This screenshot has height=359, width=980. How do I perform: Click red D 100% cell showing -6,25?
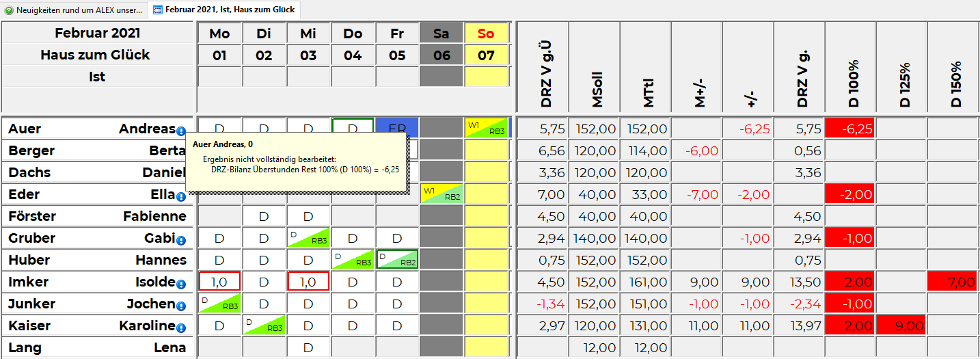click(850, 129)
